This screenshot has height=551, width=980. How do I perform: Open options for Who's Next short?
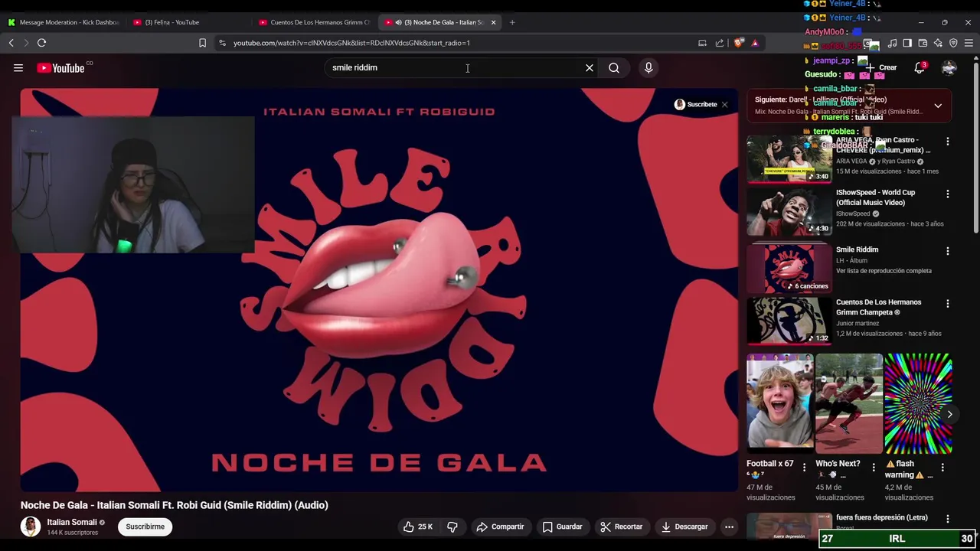tap(874, 467)
